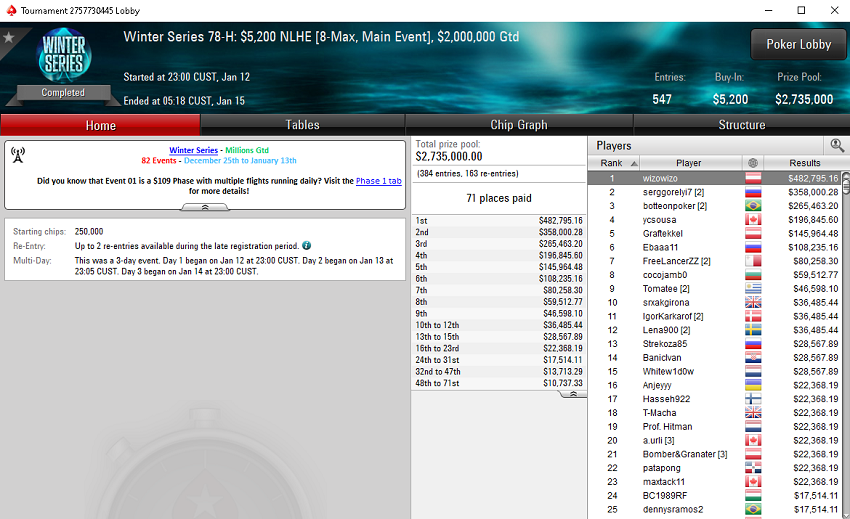Image resolution: width=850 pixels, height=519 pixels.
Task: Switch to the Tables tab
Action: tap(302, 125)
